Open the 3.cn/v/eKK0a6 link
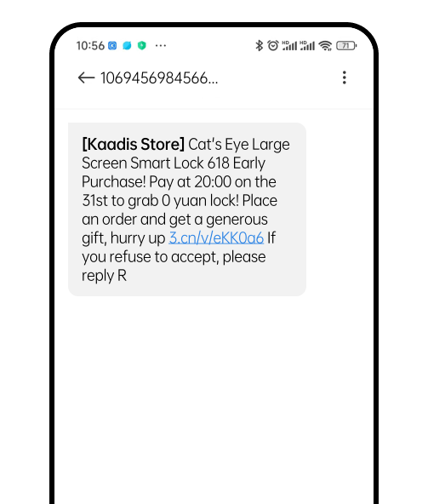The height and width of the screenshot is (504, 428). (x=216, y=238)
